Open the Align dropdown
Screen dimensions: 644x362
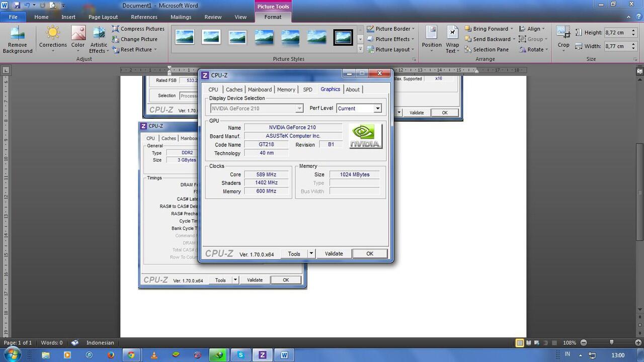tap(531, 29)
